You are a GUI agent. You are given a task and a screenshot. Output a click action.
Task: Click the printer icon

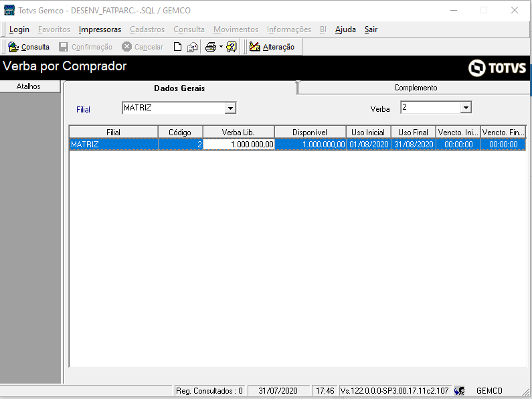pos(211,47)
